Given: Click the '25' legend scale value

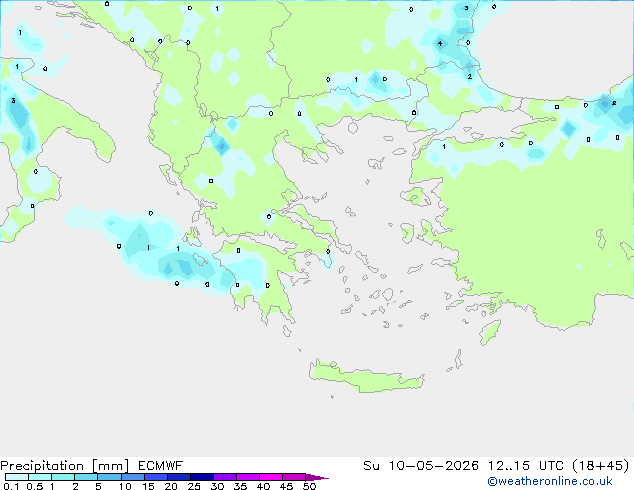Looking at the screenshot, I should click(x=194, y=486).
